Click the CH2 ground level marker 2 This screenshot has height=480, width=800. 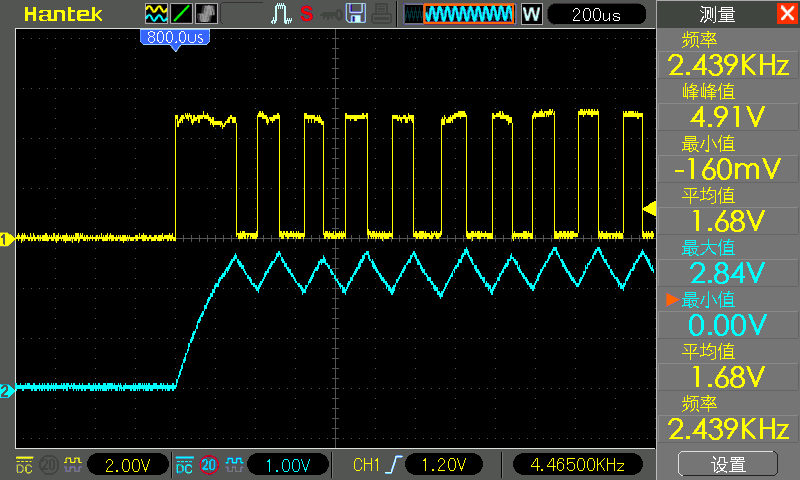[7, 391]
